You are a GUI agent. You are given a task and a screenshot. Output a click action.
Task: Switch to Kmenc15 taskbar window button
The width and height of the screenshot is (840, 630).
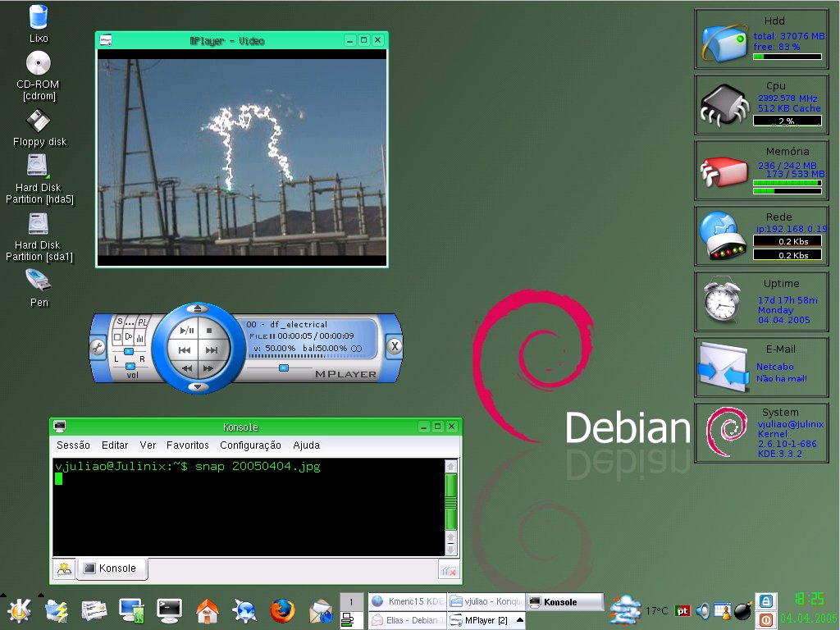click(408, 601)
